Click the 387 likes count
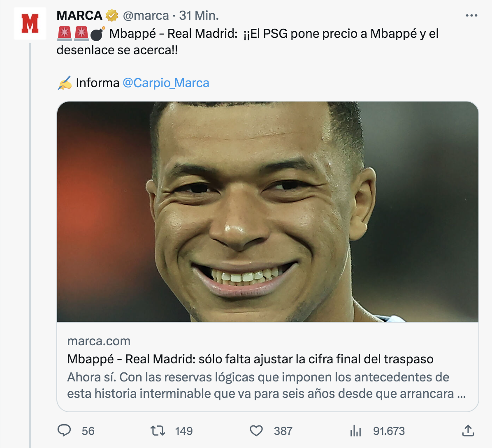 283,431
